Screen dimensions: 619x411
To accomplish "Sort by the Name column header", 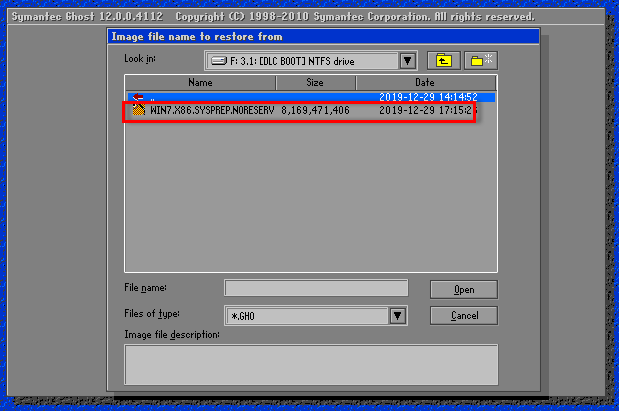I will tap(201, 83).
